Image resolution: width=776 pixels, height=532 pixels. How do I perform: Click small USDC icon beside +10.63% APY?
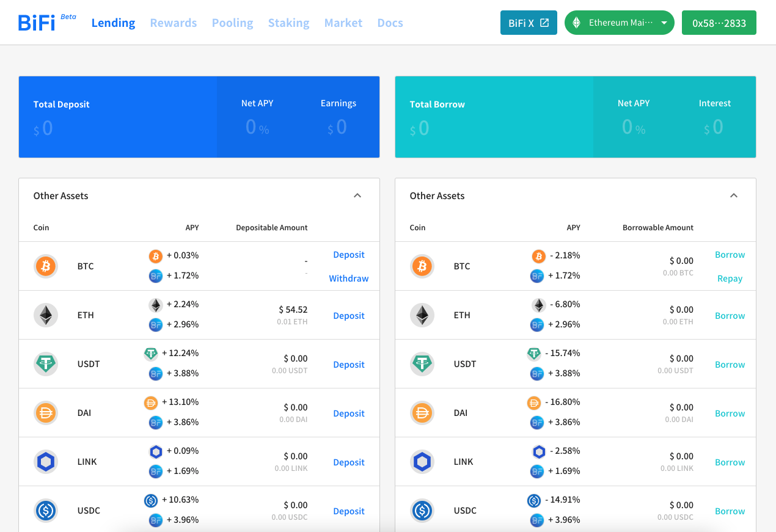pyautogui.click(x=151, y=500)
